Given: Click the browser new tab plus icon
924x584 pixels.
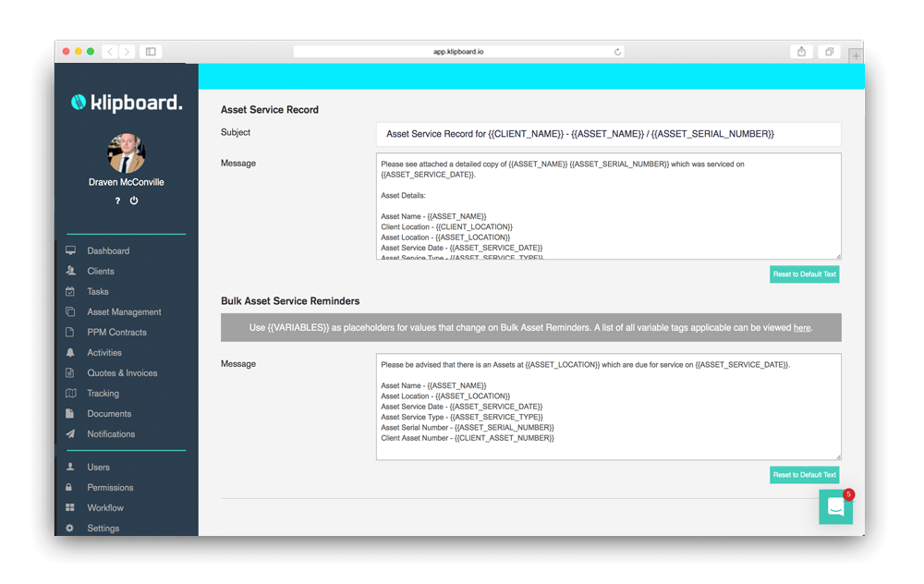Looking at the screenshot, I should click(x=856, y=56).
